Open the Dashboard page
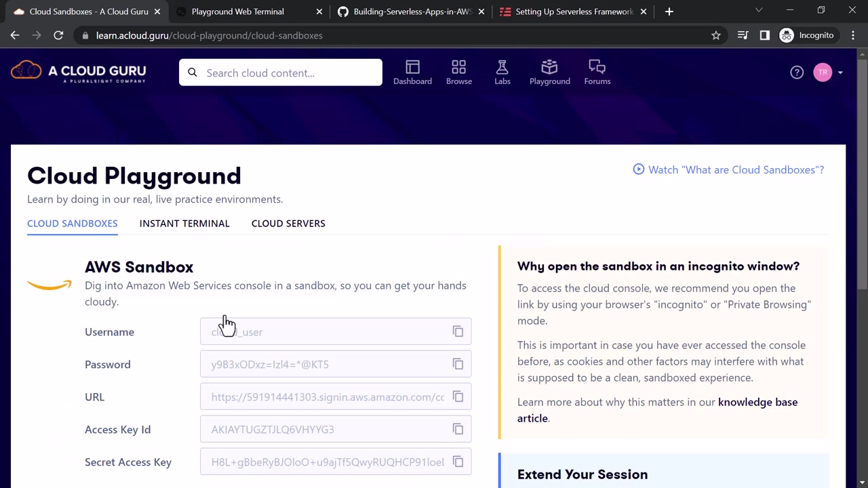Image resolution: width=868 pixels, height=488 pixels. pos(412,73)
